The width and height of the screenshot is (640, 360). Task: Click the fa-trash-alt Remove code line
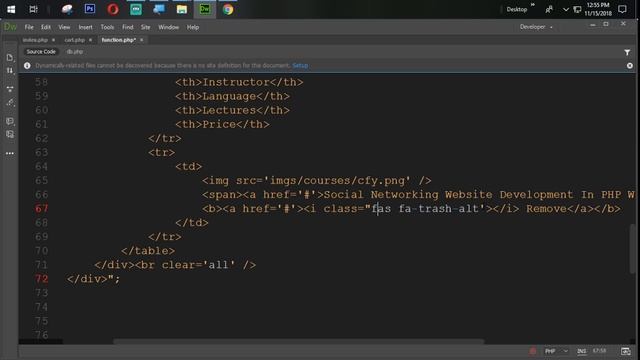[x=411, y=209]
